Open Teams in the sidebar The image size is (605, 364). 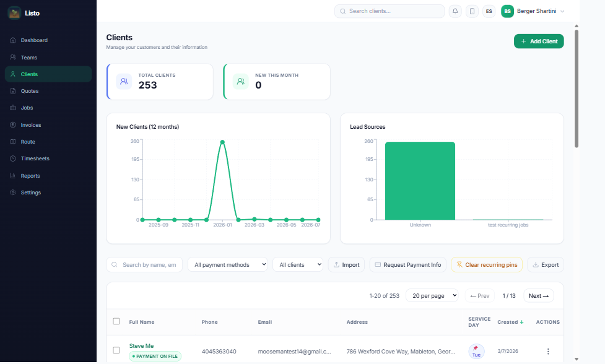point(48,57)
